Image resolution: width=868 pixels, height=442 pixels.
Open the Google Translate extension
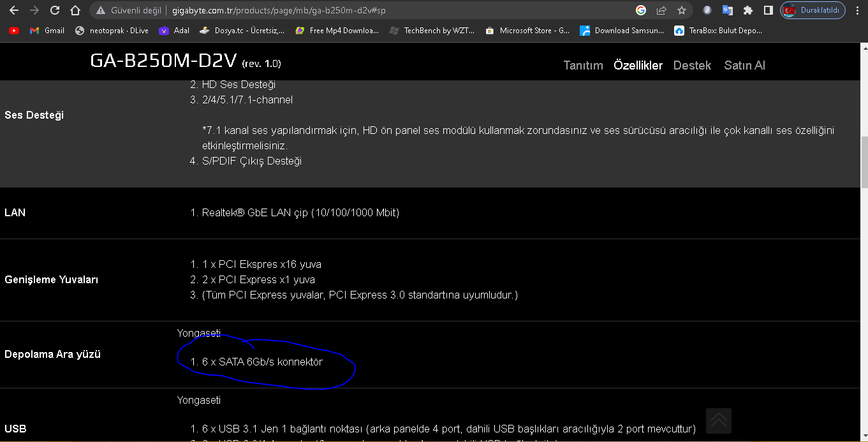coord(728,10)
